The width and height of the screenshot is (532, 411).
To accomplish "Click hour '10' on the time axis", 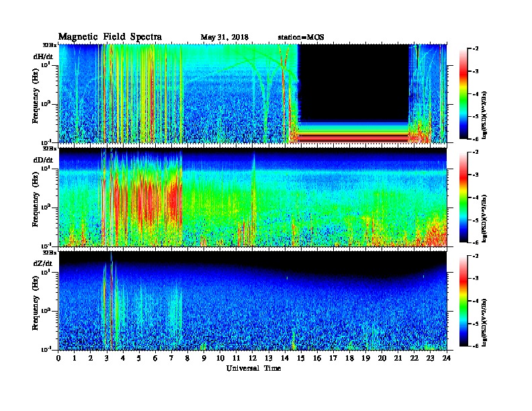I will pos(220,358).
